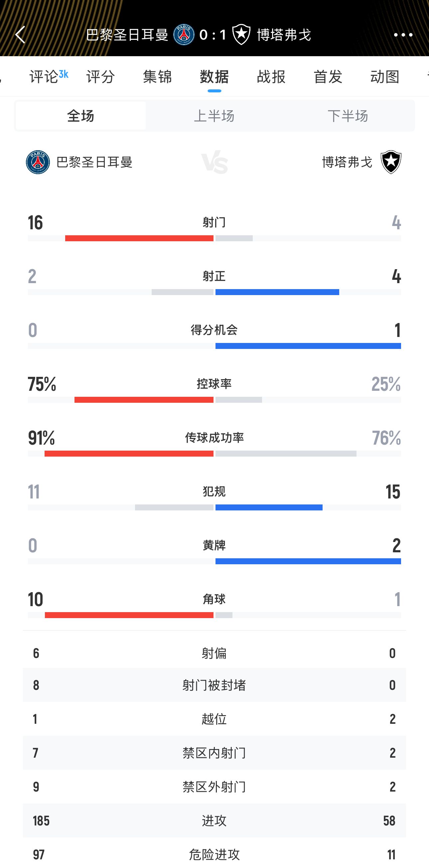Tap the PSG logo beside team name
Image resolution: width=429 pixels, height=868 pixels.
pyautogui.click(x=38, y=162)
